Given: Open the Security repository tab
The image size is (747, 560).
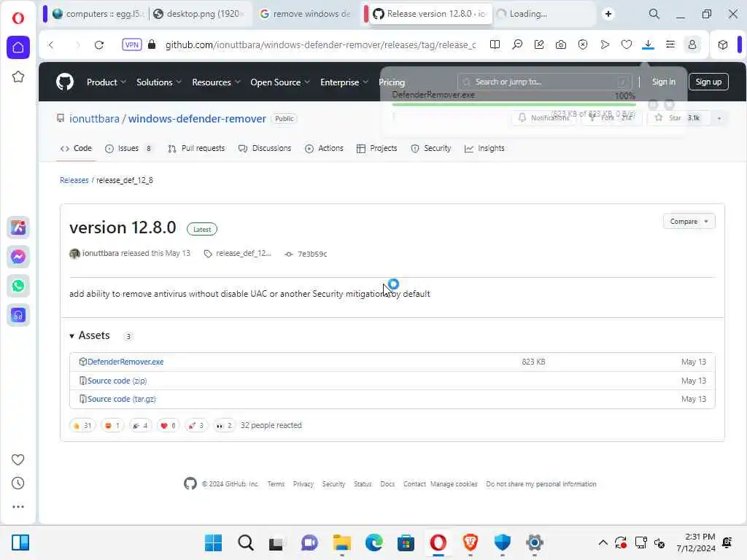Looking at the screenshot, I should pyautogui.click(x=430, y=149).
